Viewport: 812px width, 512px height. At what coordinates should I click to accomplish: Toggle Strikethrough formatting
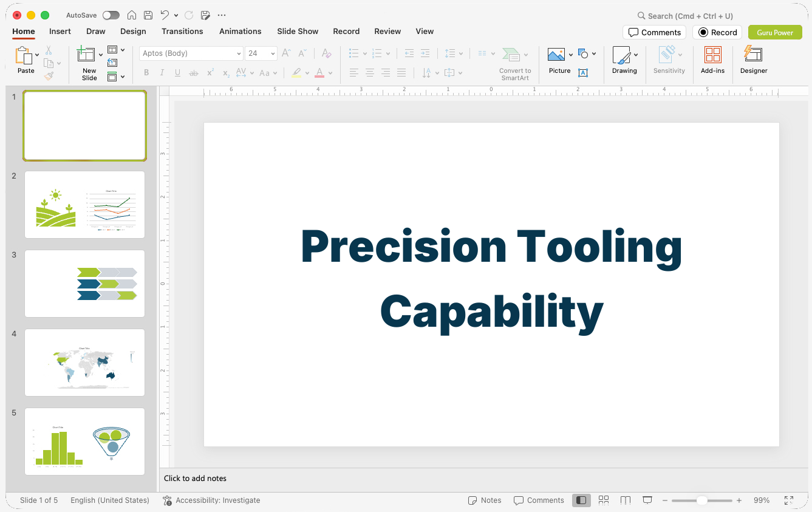194,73
